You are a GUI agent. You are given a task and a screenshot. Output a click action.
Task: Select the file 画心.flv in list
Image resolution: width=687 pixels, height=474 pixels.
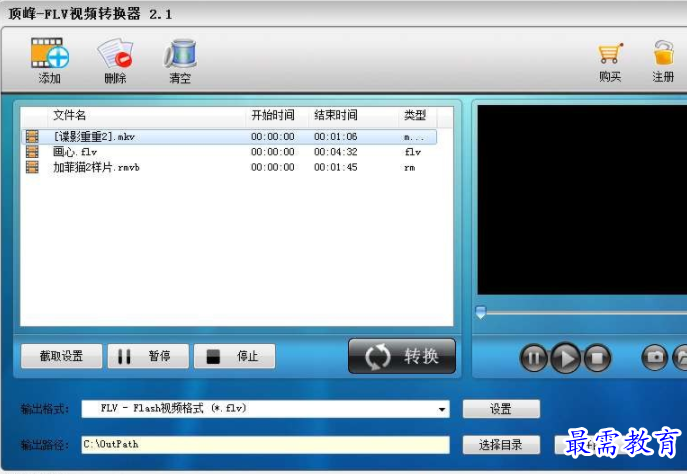[x=75, y=152]
